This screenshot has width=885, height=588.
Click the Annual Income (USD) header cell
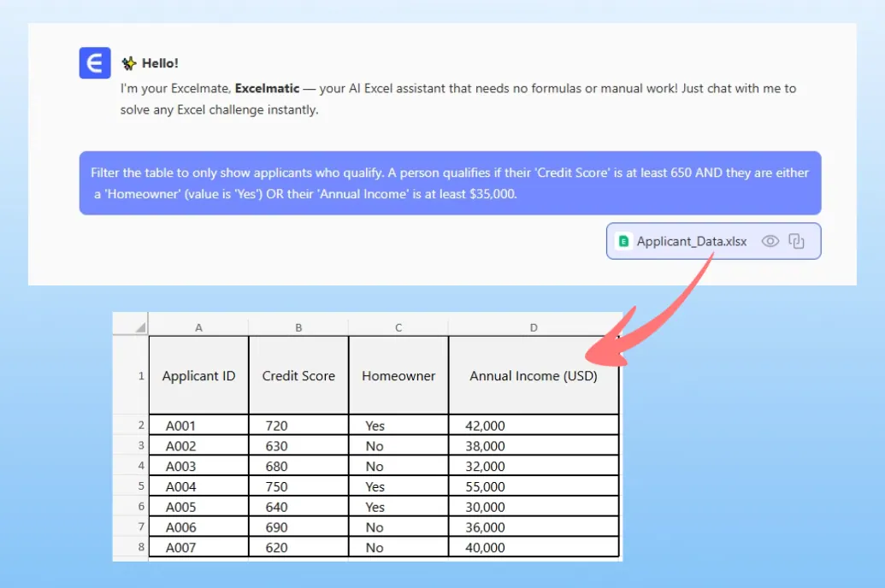pyautogui.click(x=534, y=376)
